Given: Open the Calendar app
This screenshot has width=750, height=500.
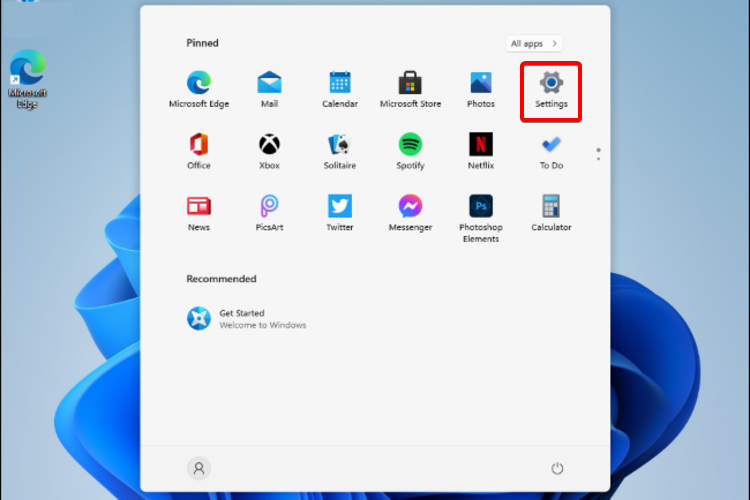Looking at the screenshot, I should click(340, 89).
